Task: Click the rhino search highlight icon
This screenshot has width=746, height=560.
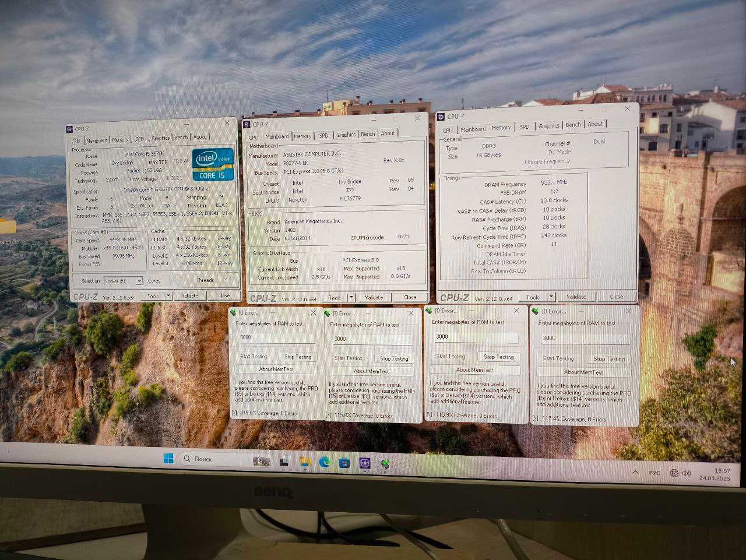Action: [262, 461]
